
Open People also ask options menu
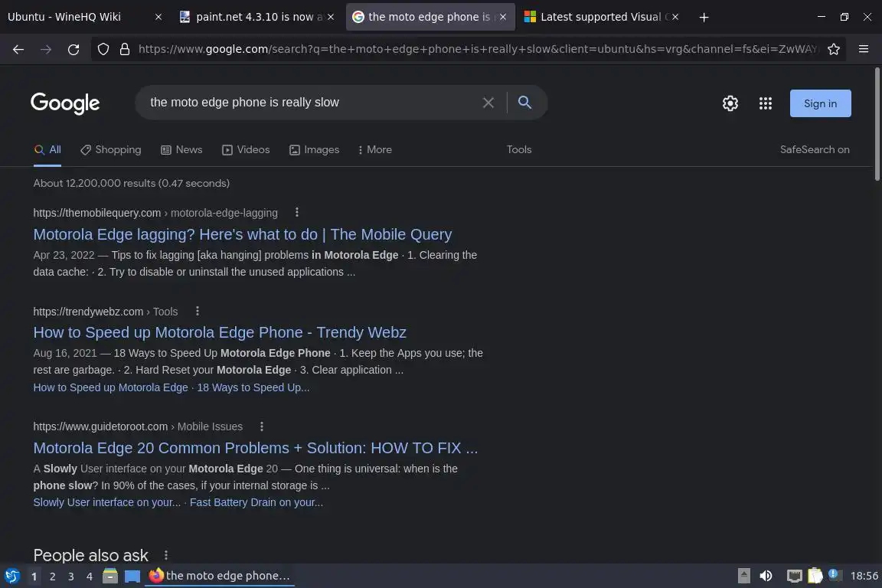coord(166,555)
